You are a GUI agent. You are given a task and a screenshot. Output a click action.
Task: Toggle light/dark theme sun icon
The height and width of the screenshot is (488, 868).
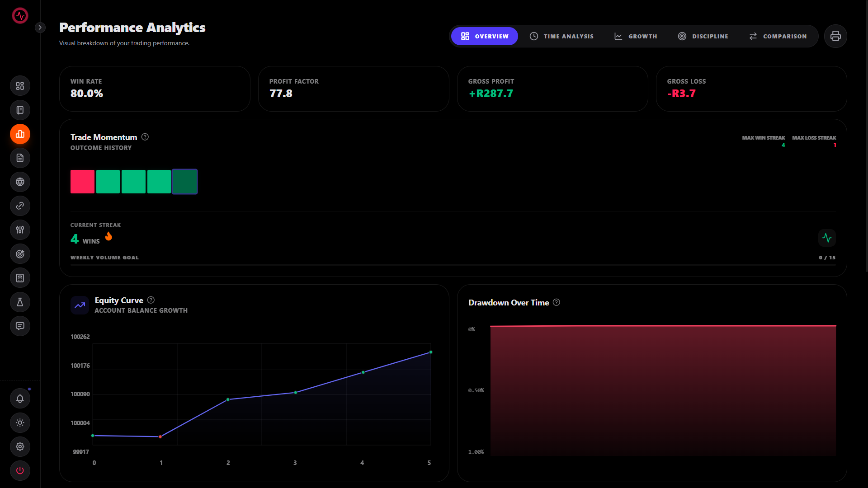[x=20, y=422]
